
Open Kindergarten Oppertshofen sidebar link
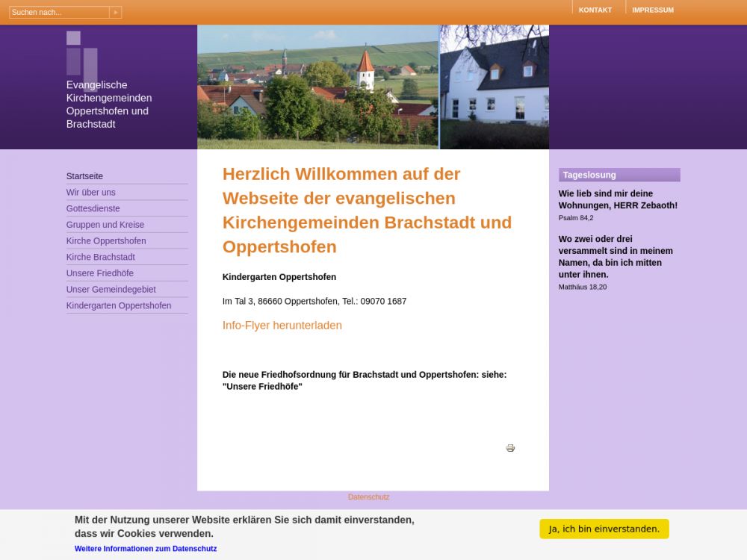point(118,305)
